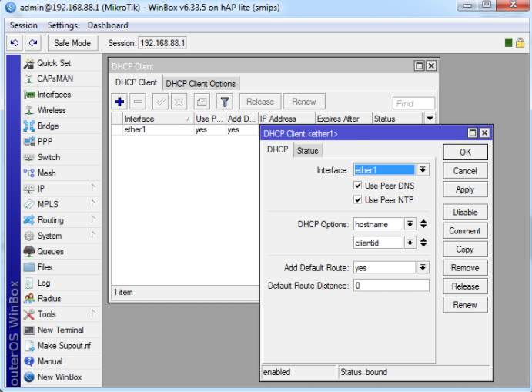Click the Find search field

pos(413,103)
